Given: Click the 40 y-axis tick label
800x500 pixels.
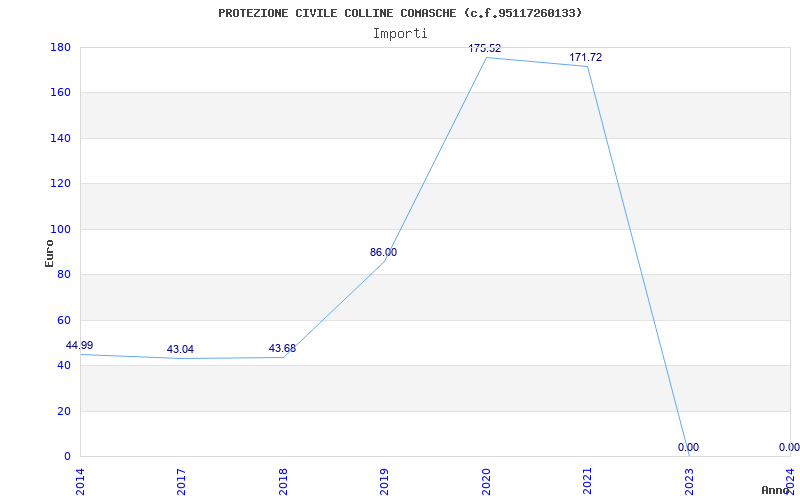Looking at the screenshot, I should (x=63, y=365).
